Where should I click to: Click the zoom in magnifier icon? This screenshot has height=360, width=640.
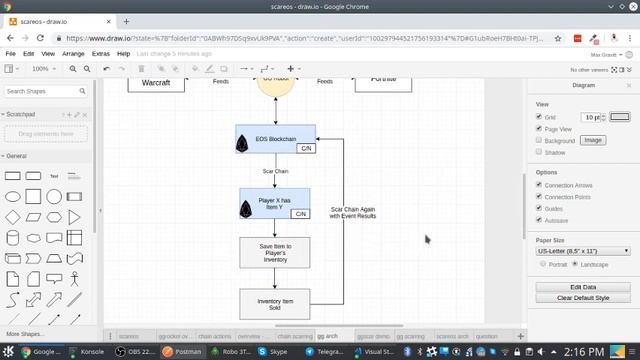[73, 69]
